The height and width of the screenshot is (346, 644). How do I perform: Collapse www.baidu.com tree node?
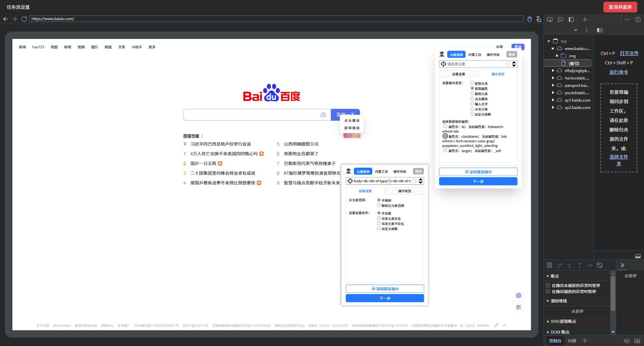(553, 49)
